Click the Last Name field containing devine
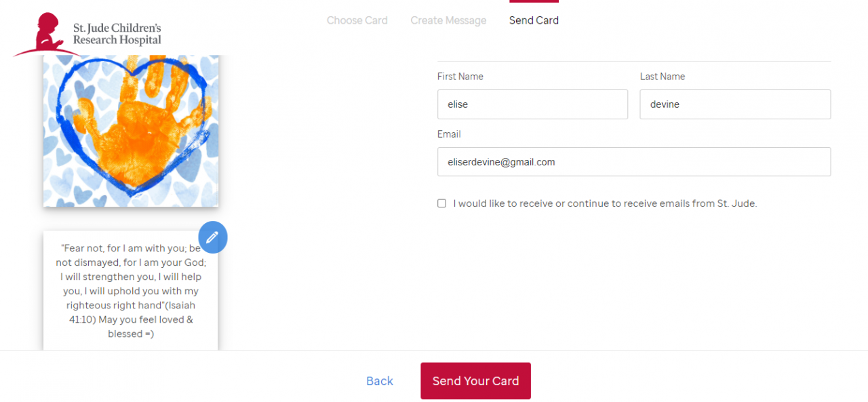This screenshot has height=402, width=868. click(735, 104)
